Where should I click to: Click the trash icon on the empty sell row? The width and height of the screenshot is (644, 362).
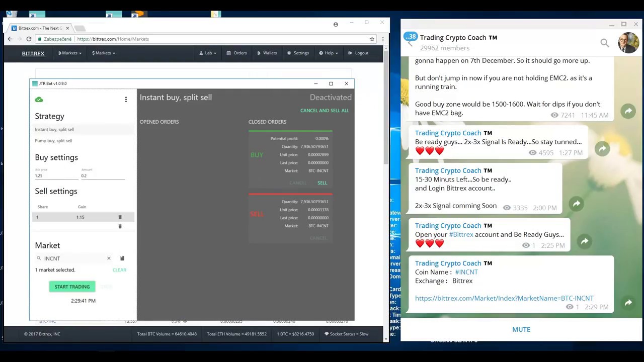[120, 227]
